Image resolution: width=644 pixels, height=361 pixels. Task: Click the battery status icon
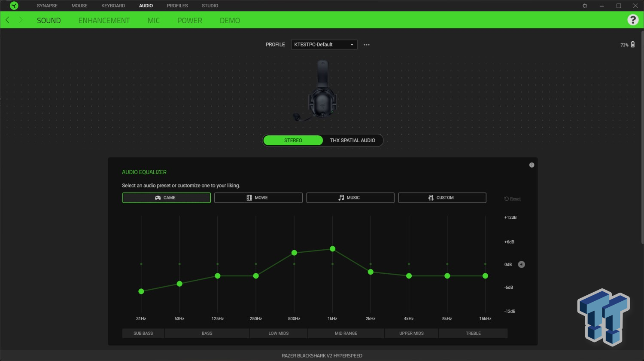(633, 45)
